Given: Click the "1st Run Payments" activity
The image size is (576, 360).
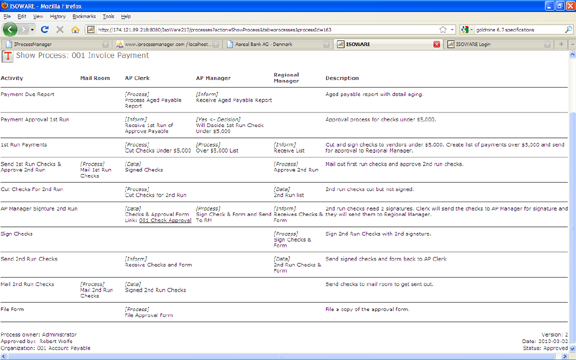Looking at the screenshot, I should point(24,145).
